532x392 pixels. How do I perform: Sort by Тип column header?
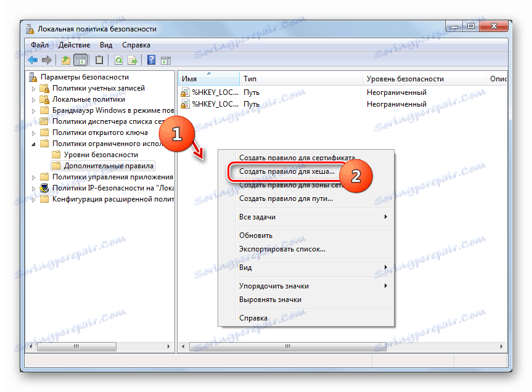coord(301,79)
